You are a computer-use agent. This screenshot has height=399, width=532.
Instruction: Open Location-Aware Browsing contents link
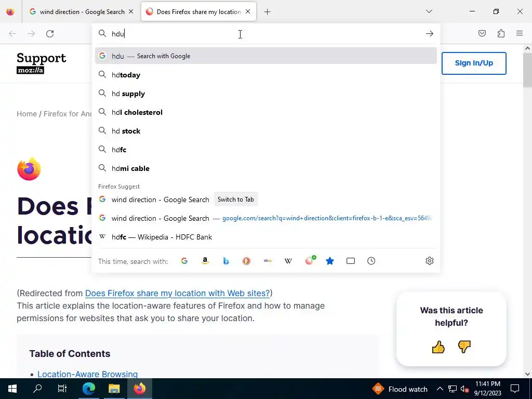(x=87, y=374)
